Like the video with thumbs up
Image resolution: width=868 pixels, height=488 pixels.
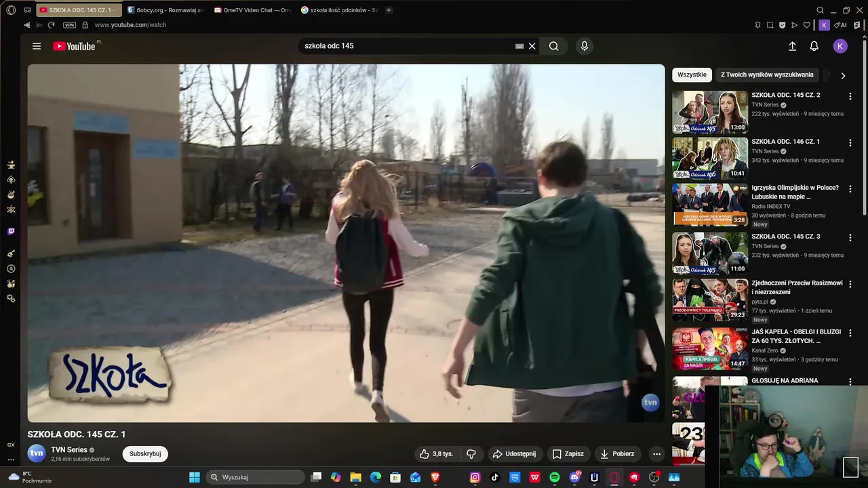pyautogui.click(x=436, y=454)
